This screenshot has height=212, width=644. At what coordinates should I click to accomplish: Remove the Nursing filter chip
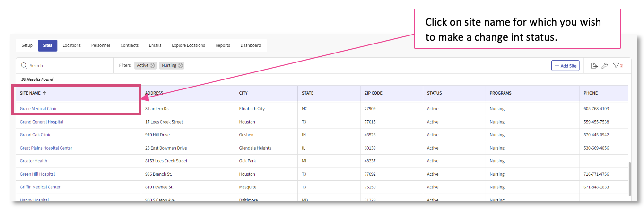click(x=181, y=66)
